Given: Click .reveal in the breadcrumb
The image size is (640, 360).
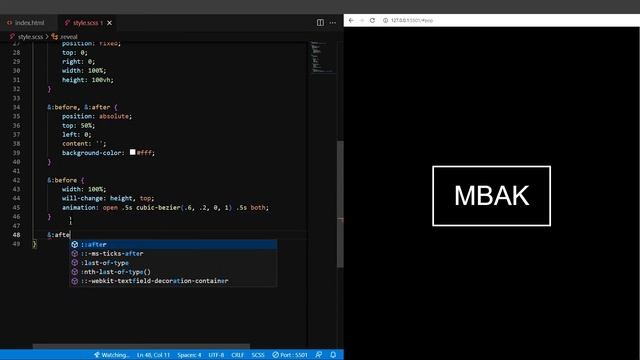Looking at the screenshot, I should tap(68, 37).
